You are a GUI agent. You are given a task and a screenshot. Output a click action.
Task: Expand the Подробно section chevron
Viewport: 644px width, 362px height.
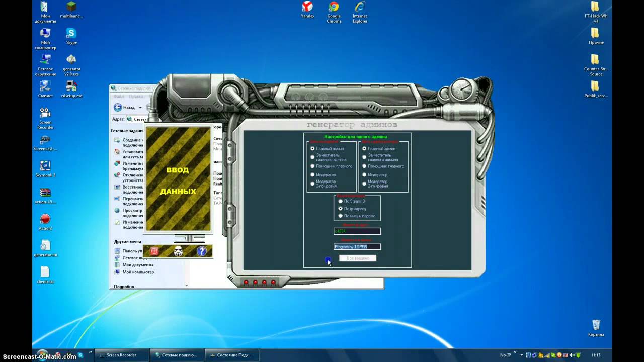[x=187, y=286]
